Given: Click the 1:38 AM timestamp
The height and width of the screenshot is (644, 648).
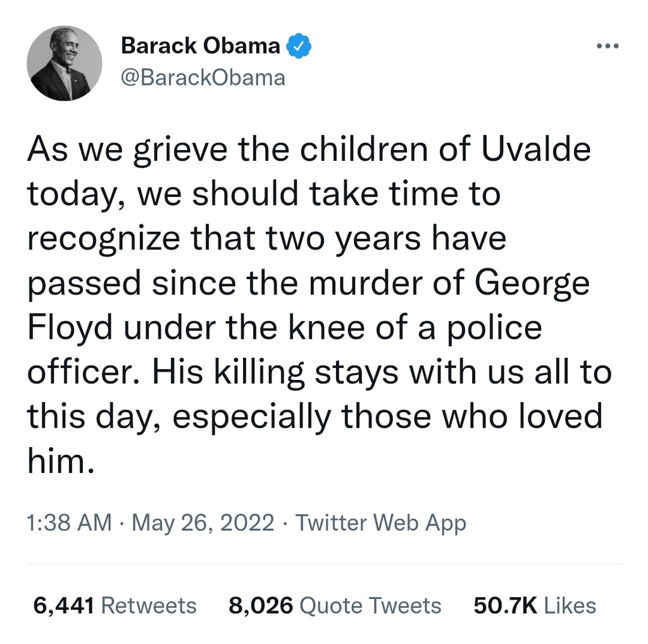Looking at the screenshot, I should pyautogui.click(x=70, y=522).
